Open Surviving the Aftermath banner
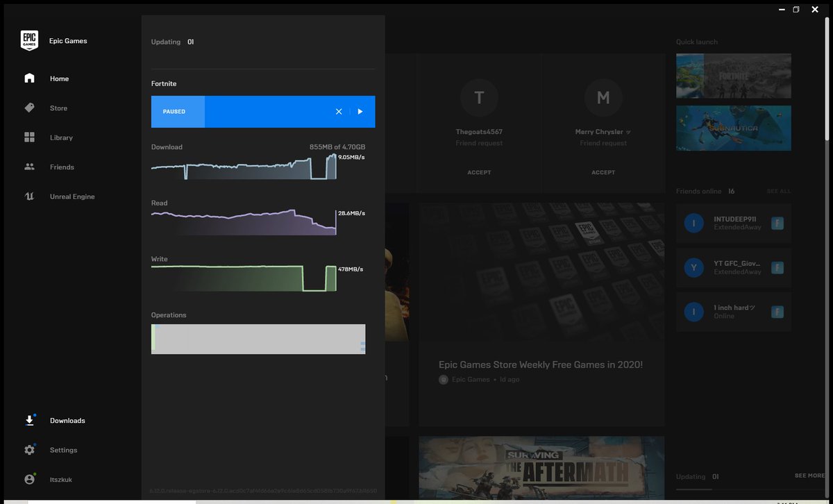Image resolution: width=833 pixels, height=504 pixels. pos(541,467)
